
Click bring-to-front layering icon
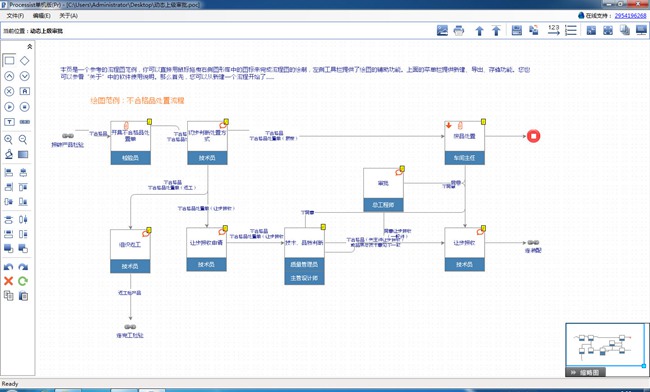click(x=8, y=249)
